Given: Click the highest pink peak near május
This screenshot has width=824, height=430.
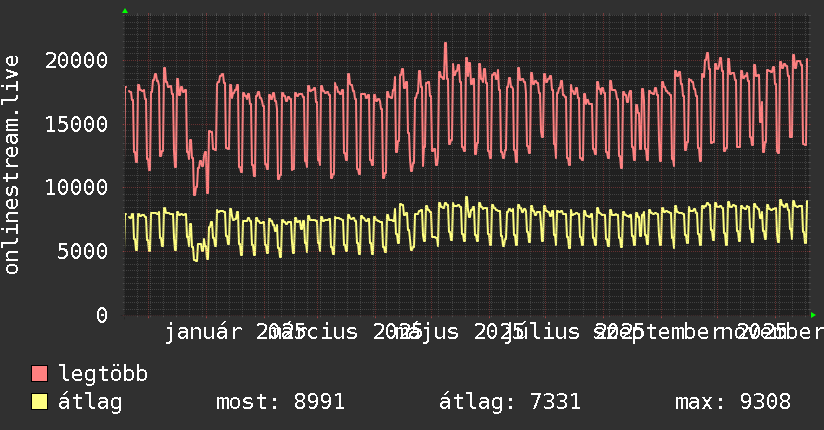Looking at the screenshot, I should [446, 44].
